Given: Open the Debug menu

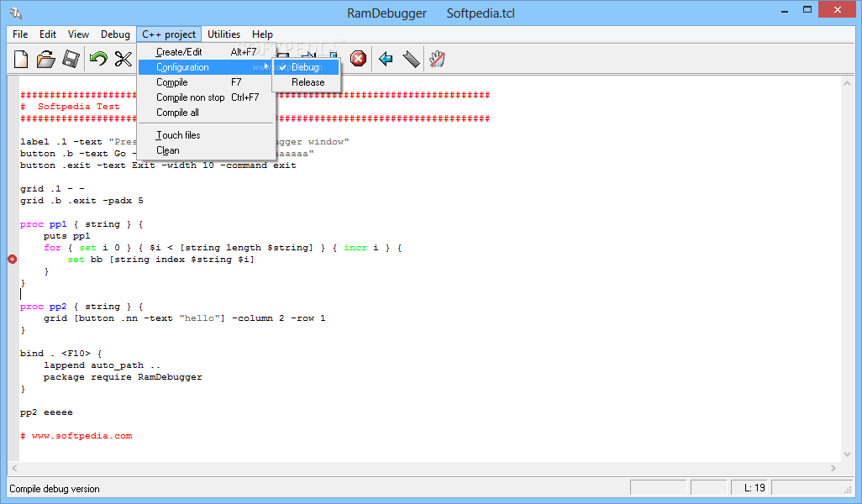Looking at the screenshot, I should (115, 34).
